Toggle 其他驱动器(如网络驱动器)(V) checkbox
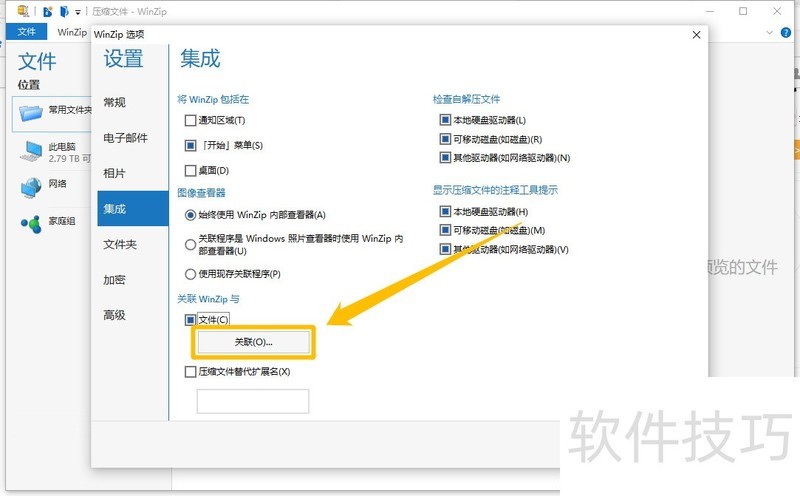 coord(445,249)
